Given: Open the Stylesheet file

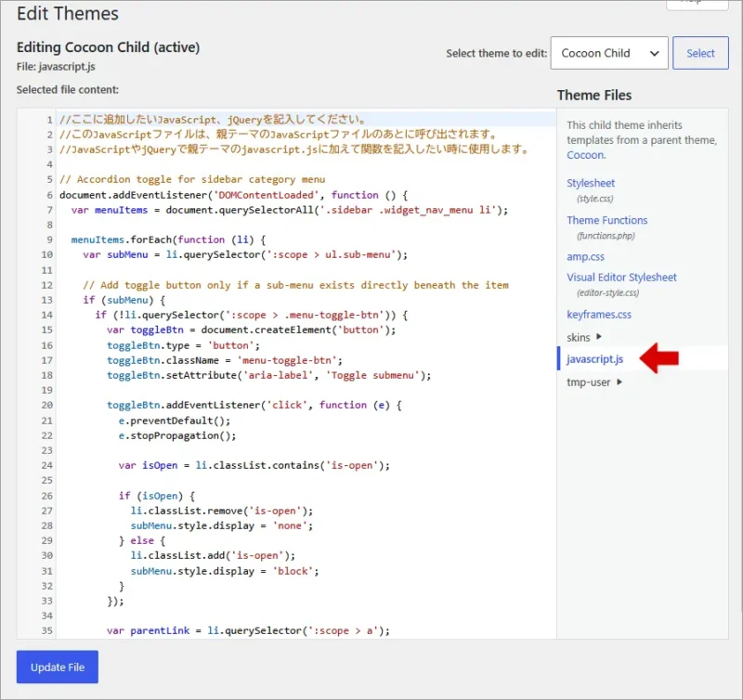Looking at the screenshot, I should [591, 183].
